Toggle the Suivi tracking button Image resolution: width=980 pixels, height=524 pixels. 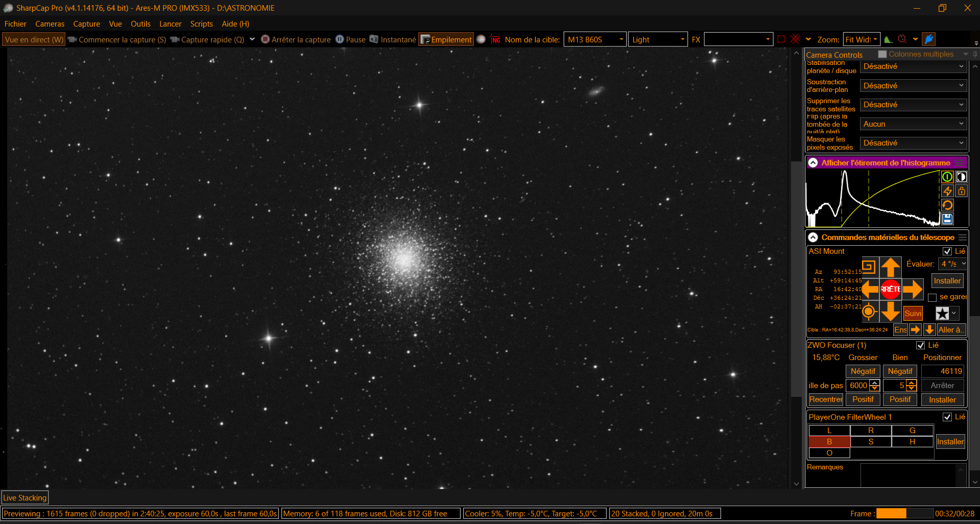coord(913,314)
